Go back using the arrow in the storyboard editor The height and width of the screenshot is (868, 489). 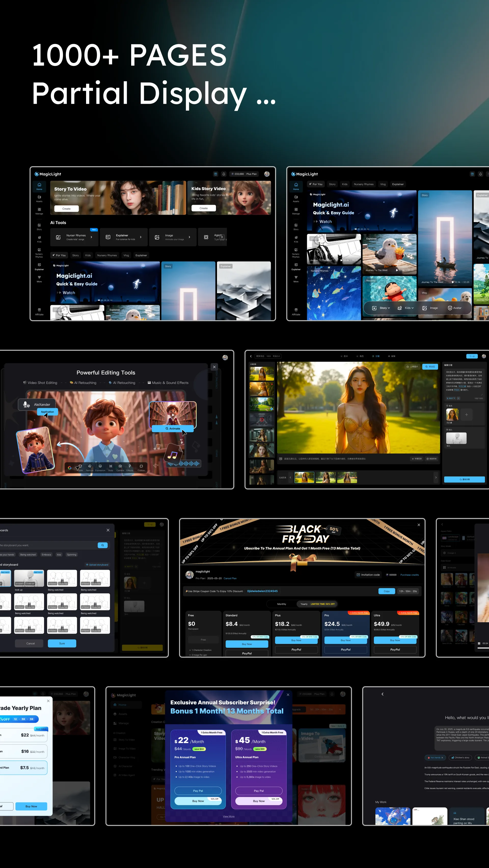[x=251, y=356]
